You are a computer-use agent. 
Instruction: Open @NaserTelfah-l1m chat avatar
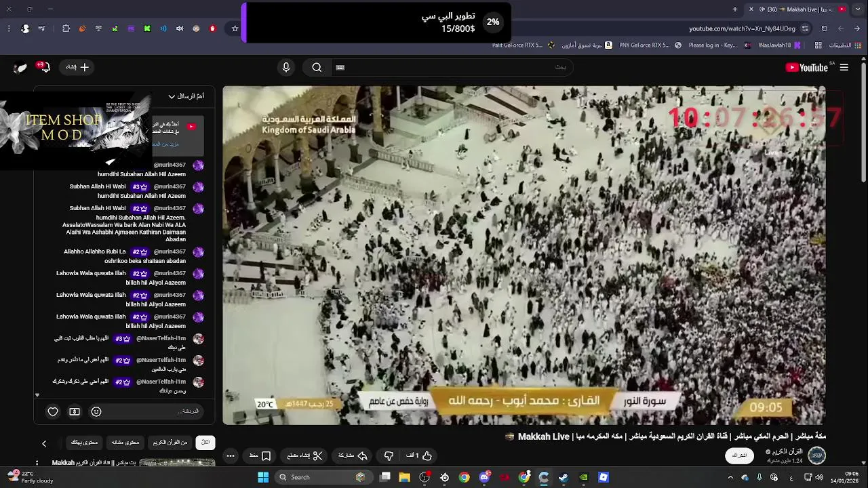(x=198, y=339)
